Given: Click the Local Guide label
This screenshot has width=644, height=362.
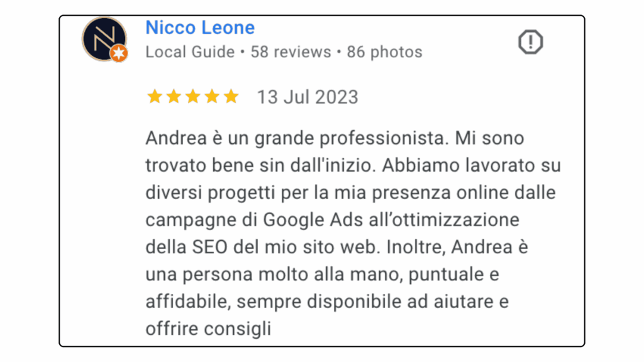Looking at the screenshot, I should click(190, 52).
